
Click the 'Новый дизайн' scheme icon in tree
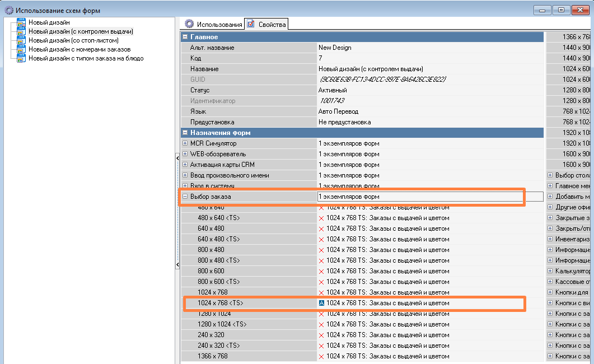click(21, 22)
